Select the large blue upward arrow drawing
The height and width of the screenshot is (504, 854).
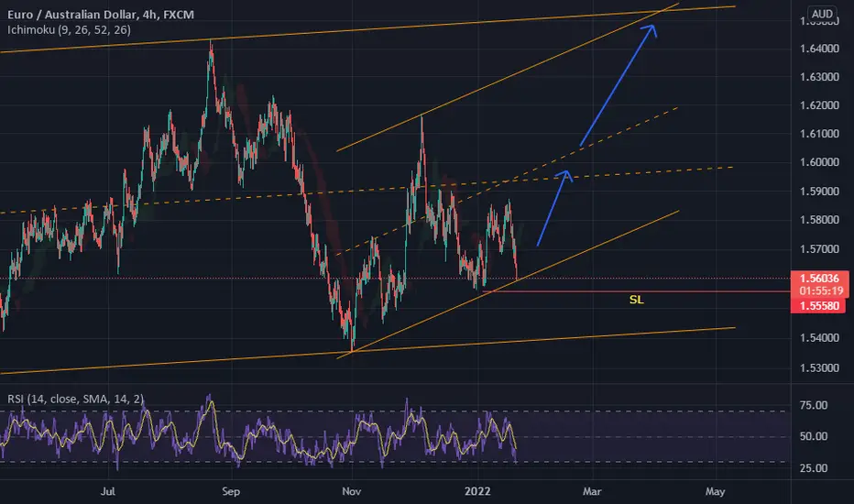pyautogui.click(x=618, y=85)
